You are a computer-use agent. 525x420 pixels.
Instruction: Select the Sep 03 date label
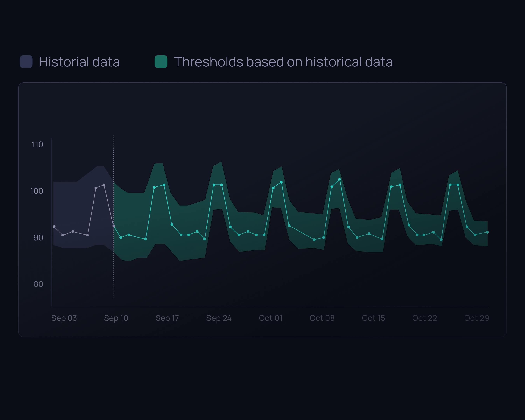coord(64,318)
